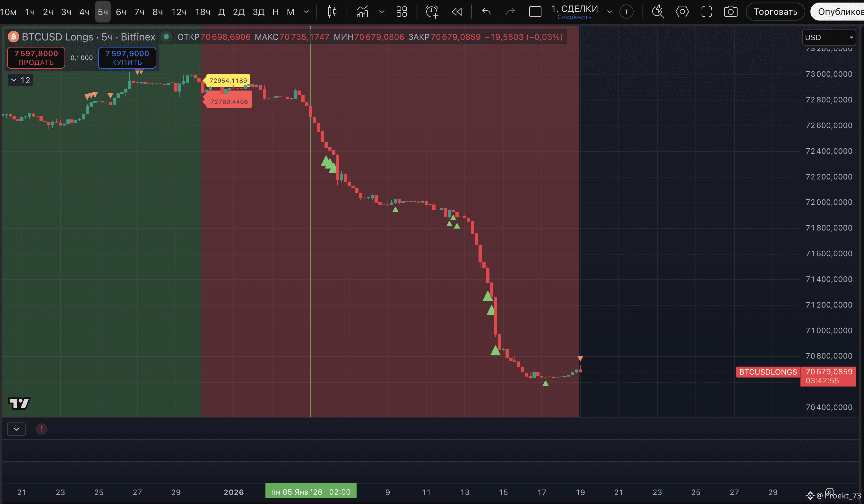Expand more timeframes dropdown after М
864x504 pixels.
(306, 12)
